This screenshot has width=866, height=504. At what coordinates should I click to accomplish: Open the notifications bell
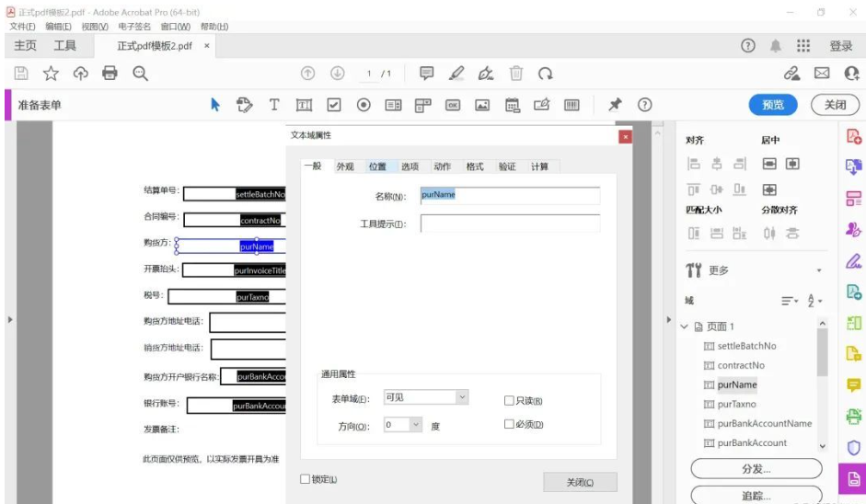tap(776, 46)
